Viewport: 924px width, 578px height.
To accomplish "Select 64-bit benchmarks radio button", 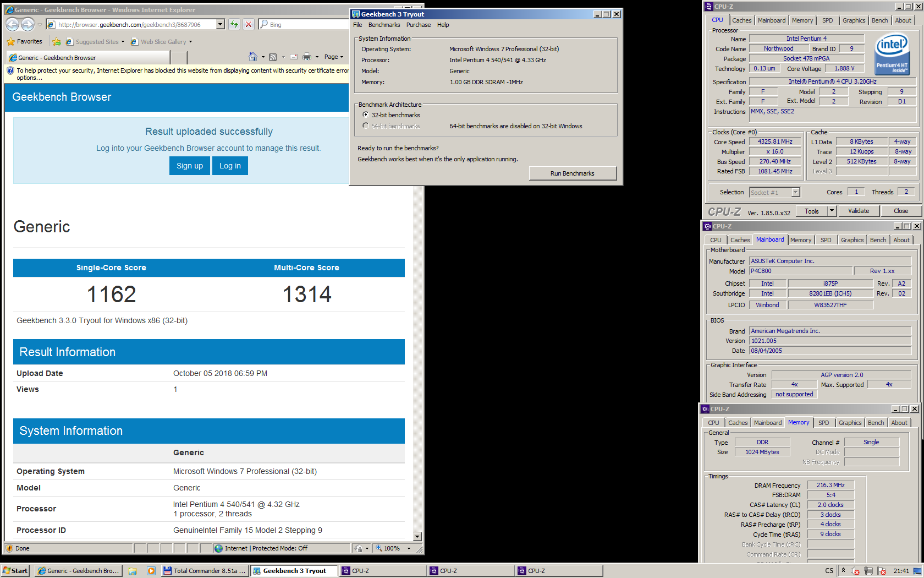I will (x=366, y=126).
